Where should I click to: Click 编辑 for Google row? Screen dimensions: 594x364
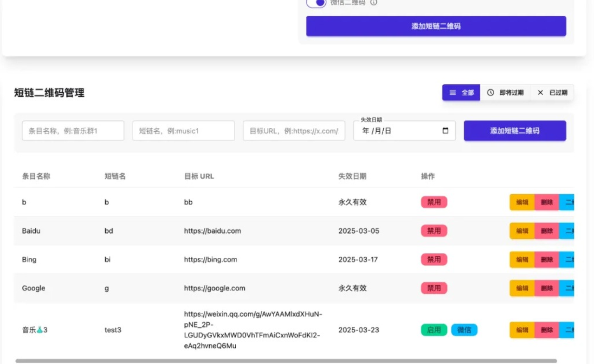522,288
